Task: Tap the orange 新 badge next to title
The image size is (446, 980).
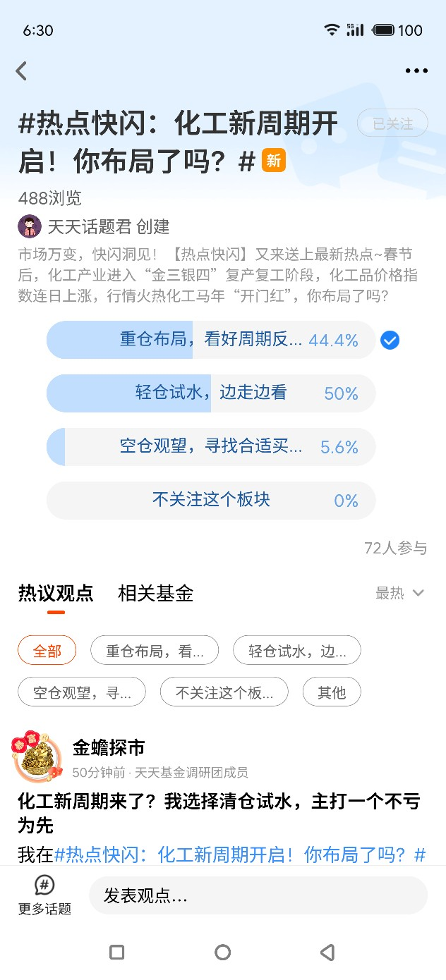Action: click(274, 161)
